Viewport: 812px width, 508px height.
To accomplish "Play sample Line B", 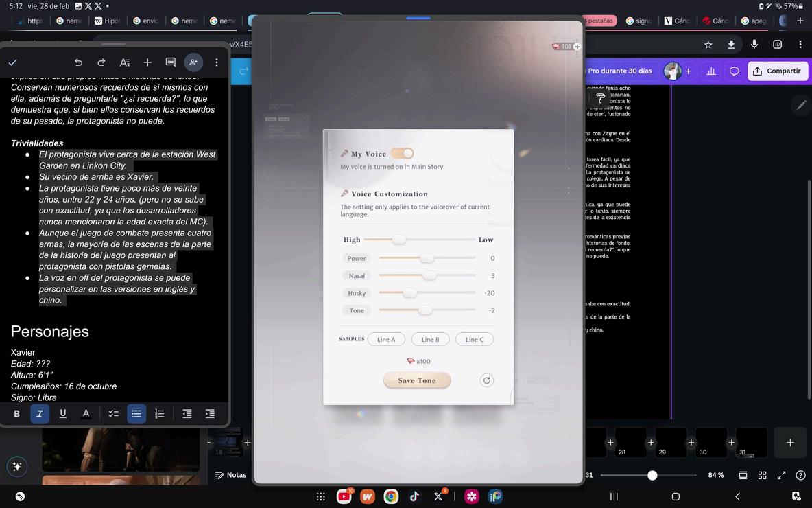I will pyautogui.click(x=430, y=340).
